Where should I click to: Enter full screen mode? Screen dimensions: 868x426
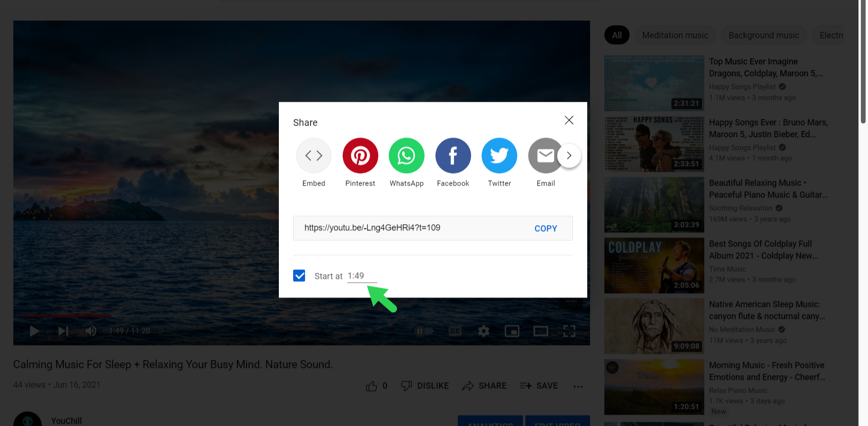pos(569,331)
